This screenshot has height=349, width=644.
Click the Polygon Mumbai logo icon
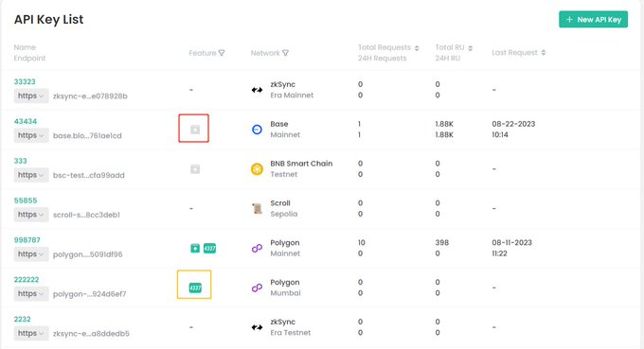tap(257, 288)
